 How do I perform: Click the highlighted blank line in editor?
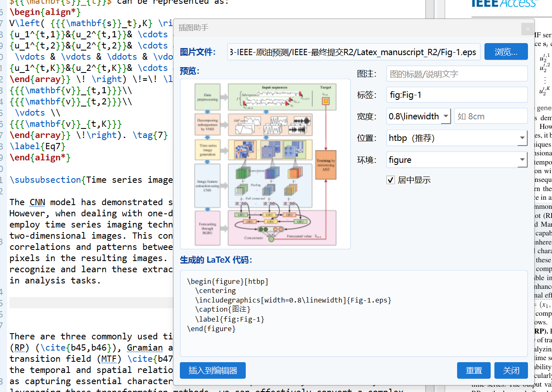[x=91, y=302]
